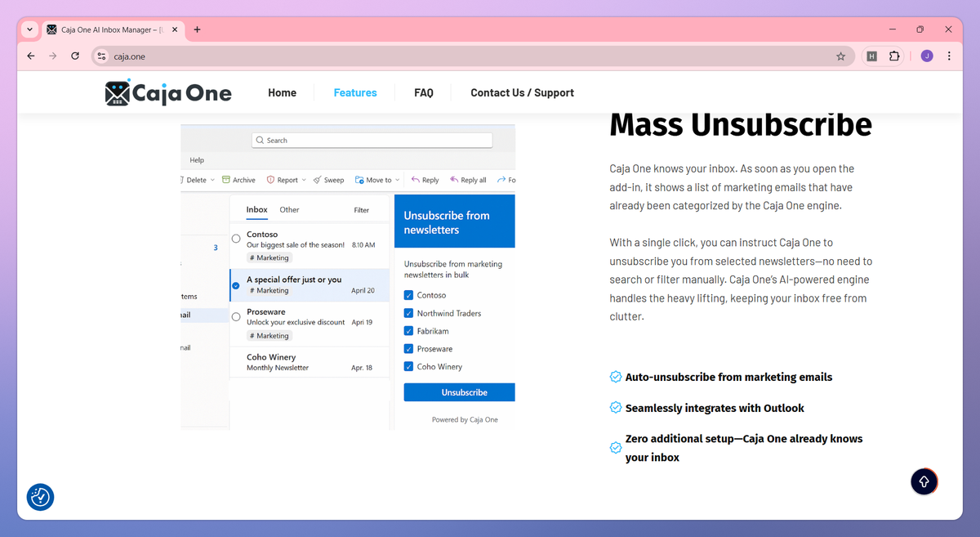The width and height of the screenshot is (980, 537).
Task: Click 'Auto-unsubscribe from marketing emails' text
Action: 728,377
